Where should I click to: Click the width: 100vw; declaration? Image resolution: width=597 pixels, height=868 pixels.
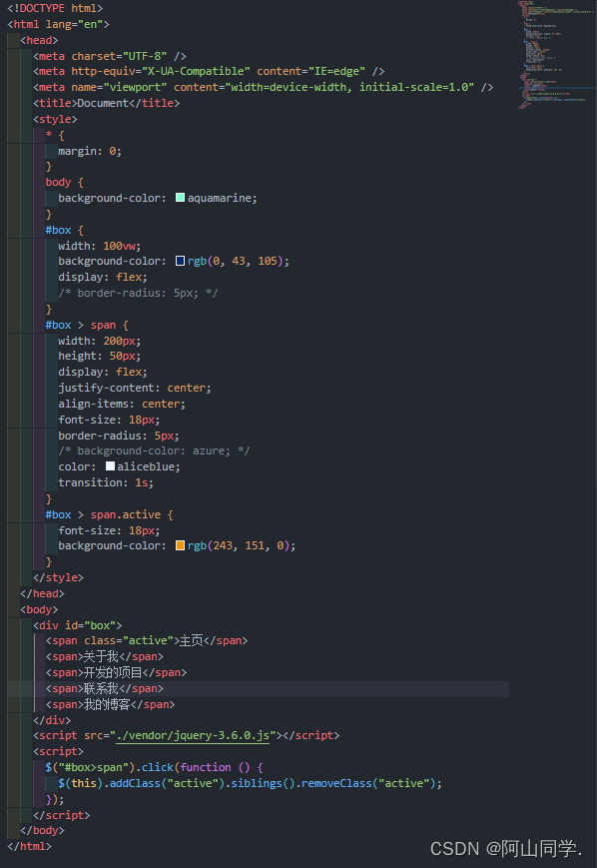tap(100, 246)
